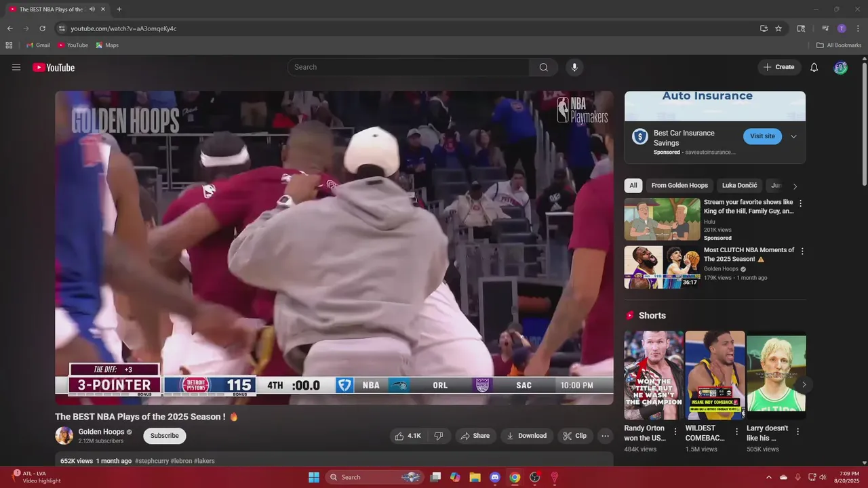Open the Maps bookmark
The width and height of the screenshot is (868, 488).
[x=107, y=45]
